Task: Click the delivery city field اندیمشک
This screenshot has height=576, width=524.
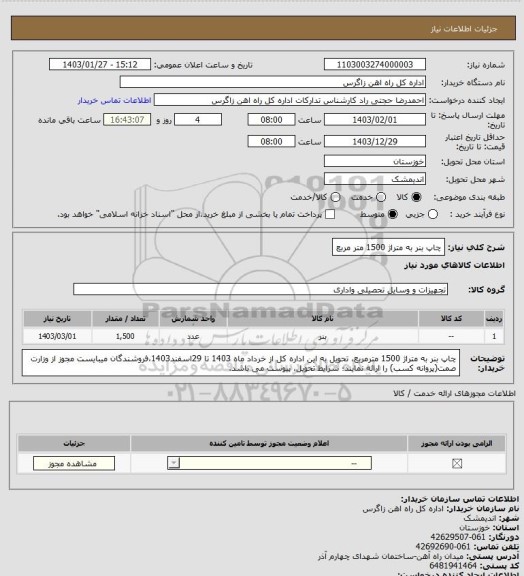Action: 375,179
